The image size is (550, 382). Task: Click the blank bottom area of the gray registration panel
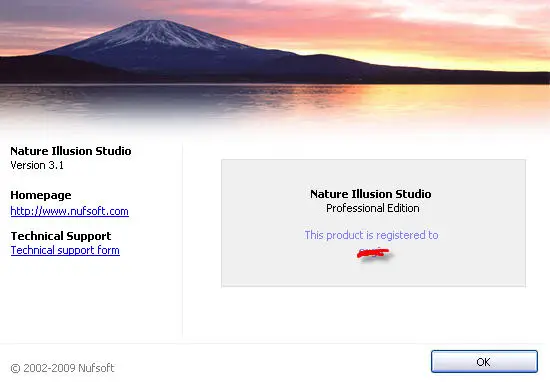click(x=373, y=274)
